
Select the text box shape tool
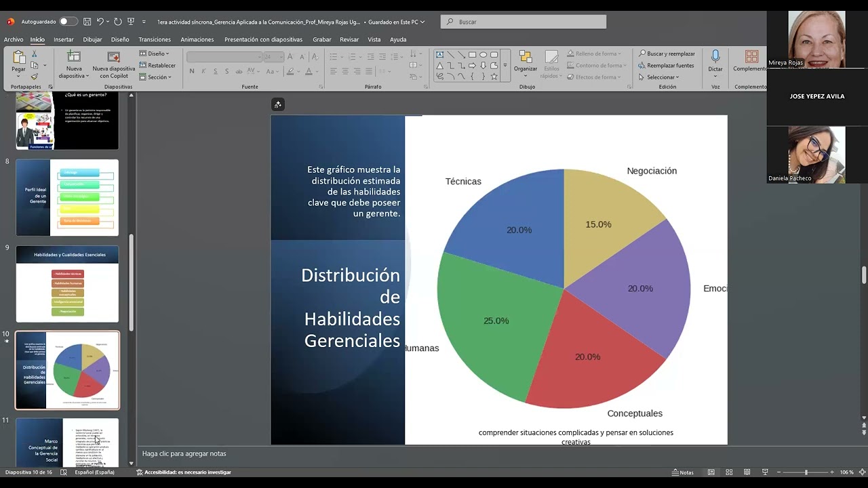pos(439,55)
